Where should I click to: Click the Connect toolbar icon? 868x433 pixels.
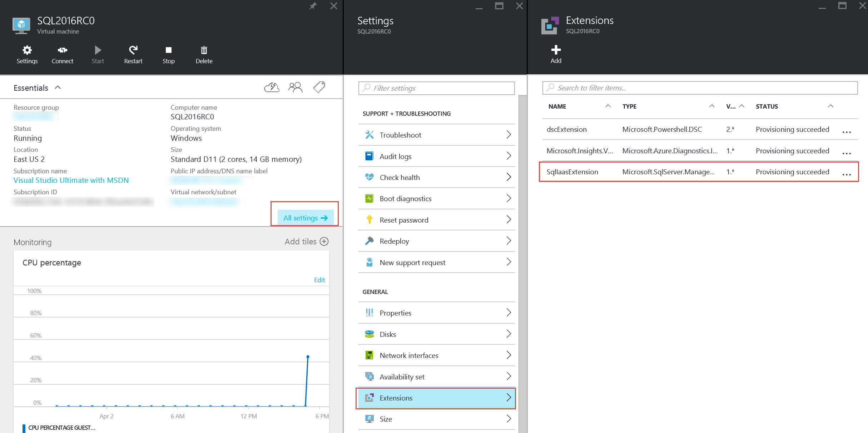click(62, 50)
